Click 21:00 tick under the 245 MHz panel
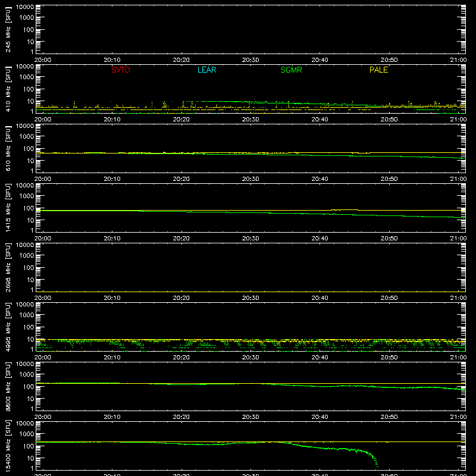 pos(458,60)
